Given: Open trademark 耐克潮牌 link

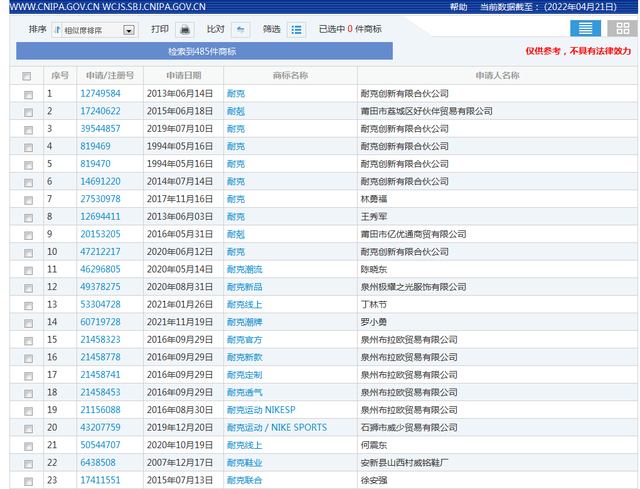Looking at the screenshot, I should (244, 322).
